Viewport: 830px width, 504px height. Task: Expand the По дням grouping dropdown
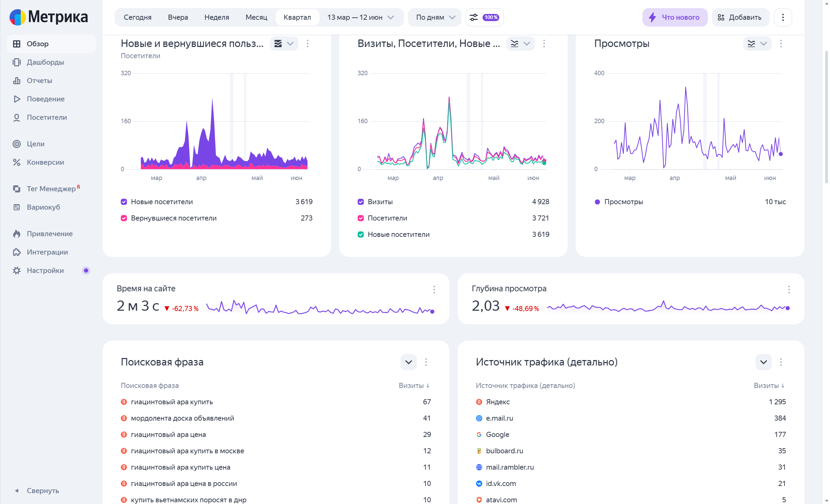click(x=435, y=17)
